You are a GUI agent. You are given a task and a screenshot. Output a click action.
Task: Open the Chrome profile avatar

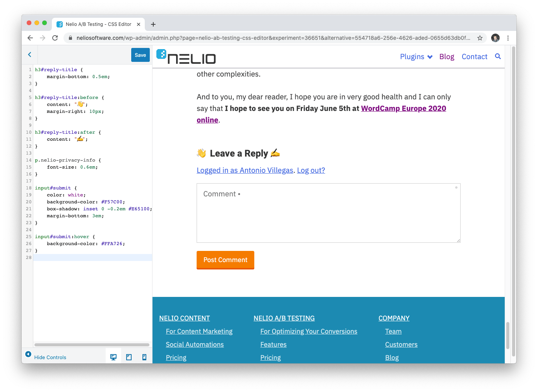pyautogui.click(x=495, y=38)
